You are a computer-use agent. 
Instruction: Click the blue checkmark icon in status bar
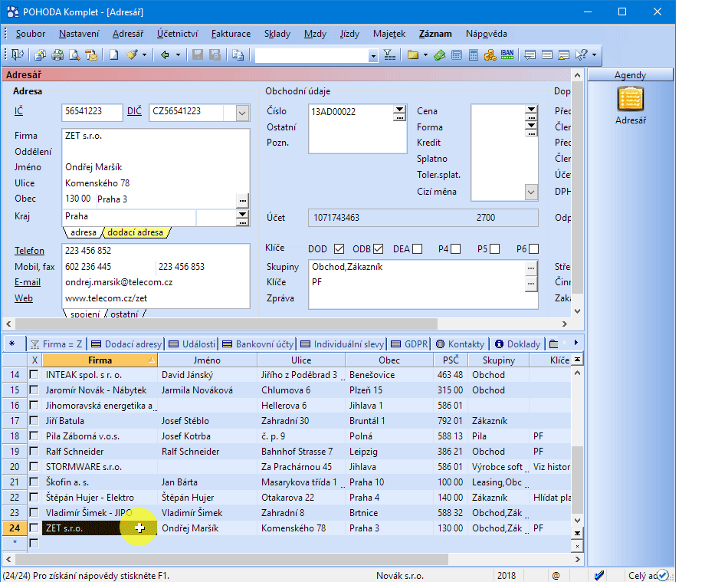click(x=599, y=576)
